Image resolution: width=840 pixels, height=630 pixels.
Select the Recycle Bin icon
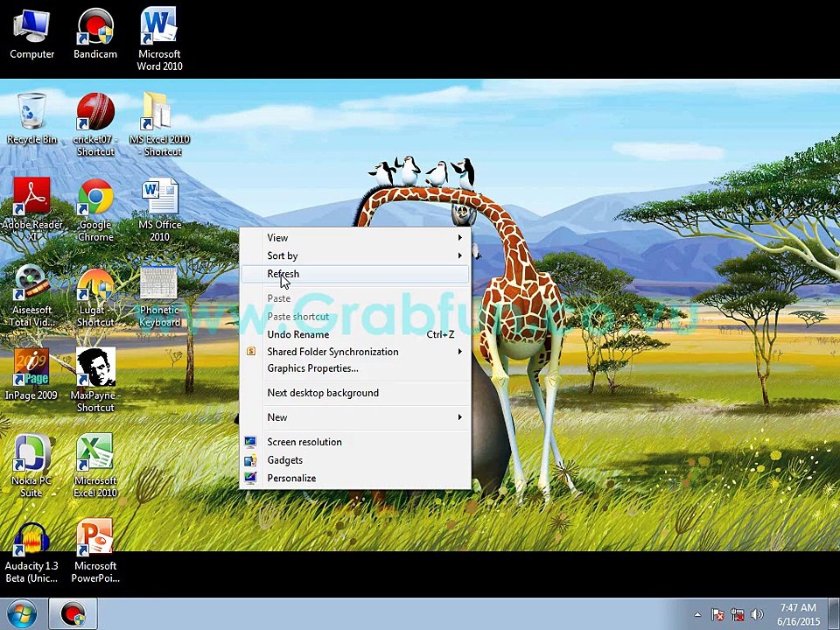click(x=31, y=119)
